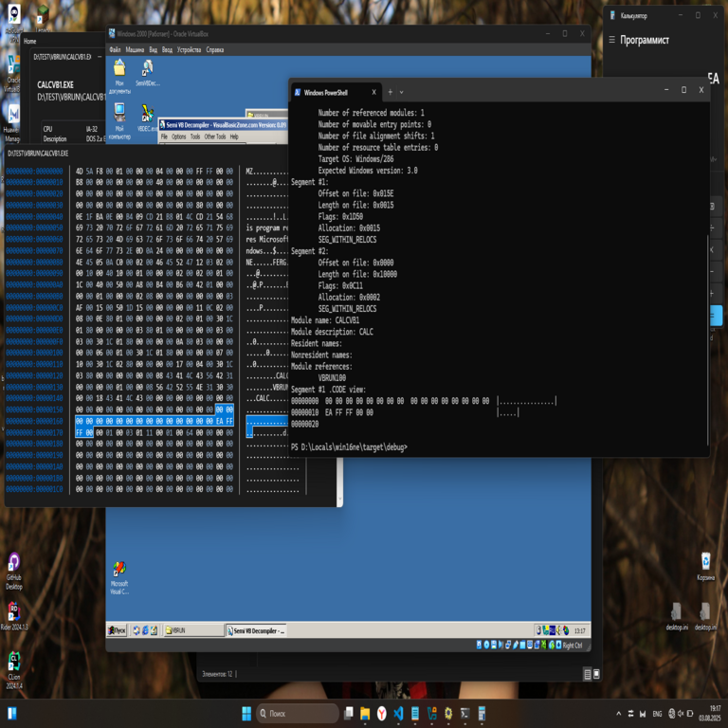Open File Explorer from taskbar

coord(365,713)
